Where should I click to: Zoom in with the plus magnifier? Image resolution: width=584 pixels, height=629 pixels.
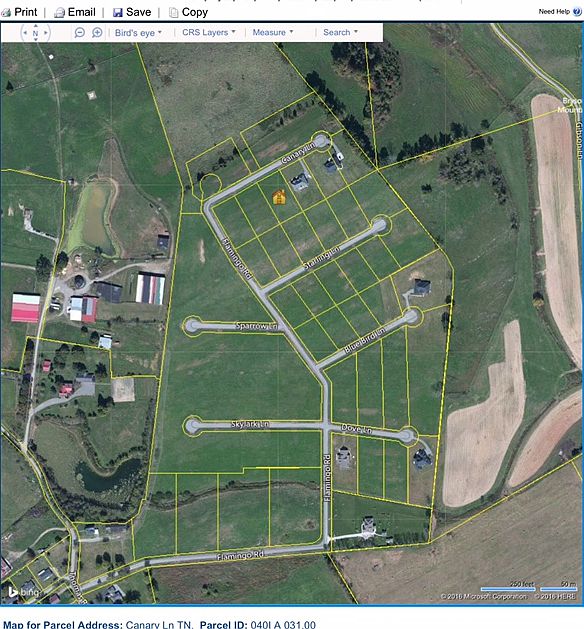tap(97, 32)
